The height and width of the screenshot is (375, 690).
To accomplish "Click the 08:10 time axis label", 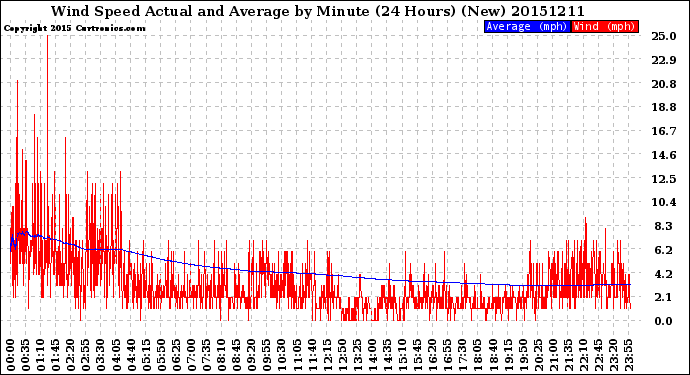I will pos(222,355).
